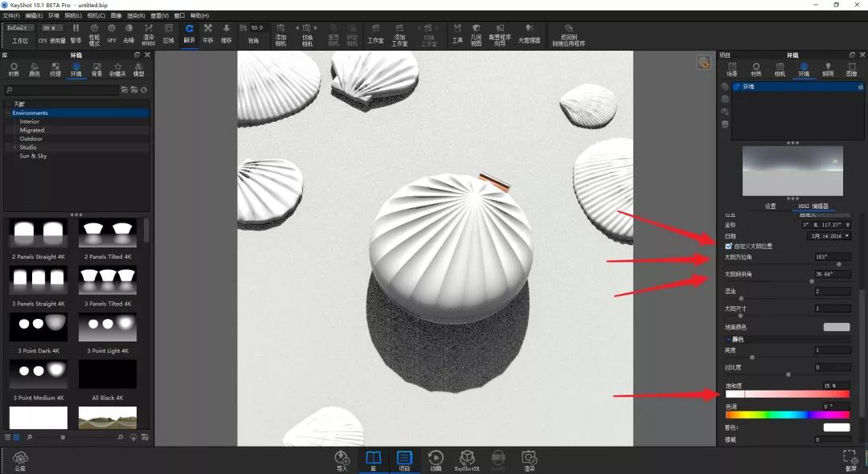Screen dimensions: 868x474
Task: Open the Light Manager (光管理器)
Action: click(529, 33)
